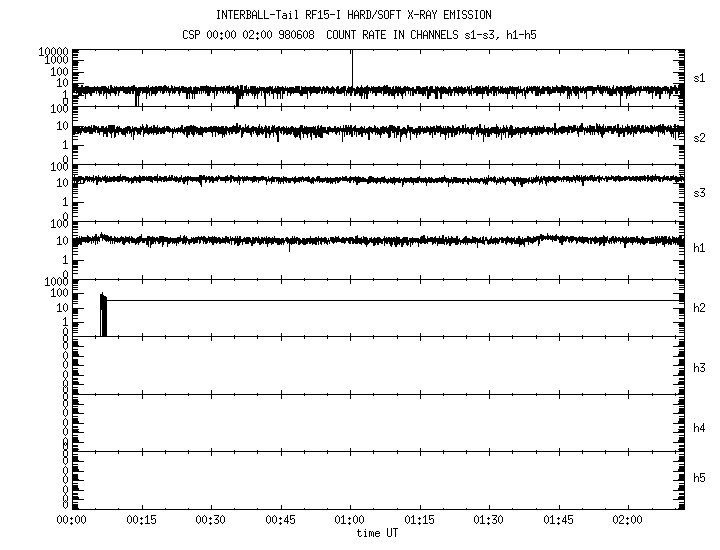Select the 01:45 time axis tick label
This screenshot has width=720, height=550.
pyautogui.click(x=558, y=521)
